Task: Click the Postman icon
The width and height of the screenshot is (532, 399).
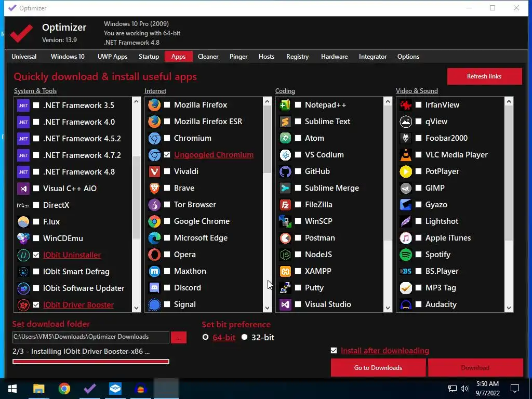Action: (285, 238)
